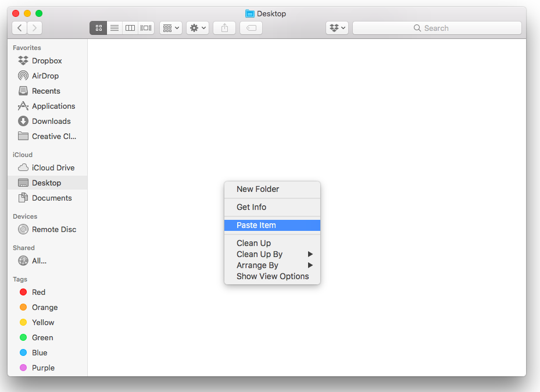Click the AirDrop icon in sidebar
Viewport: 540px width, 392px height.
pyautogui.click(x=23, y=76)
